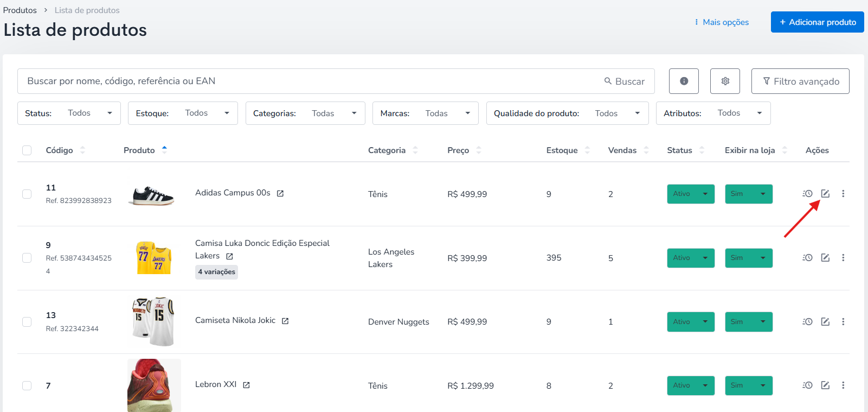Change Exibir na loja for Adidas Campus 00s
Image resolution: width=868 pixels, height=412 pixels.
pos(749,194)
